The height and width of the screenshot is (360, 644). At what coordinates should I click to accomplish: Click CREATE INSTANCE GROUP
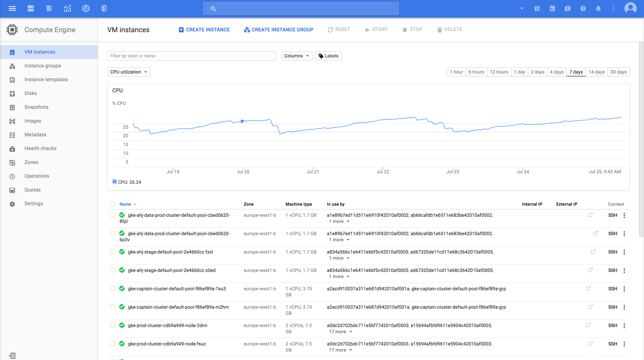pos(278,30)
